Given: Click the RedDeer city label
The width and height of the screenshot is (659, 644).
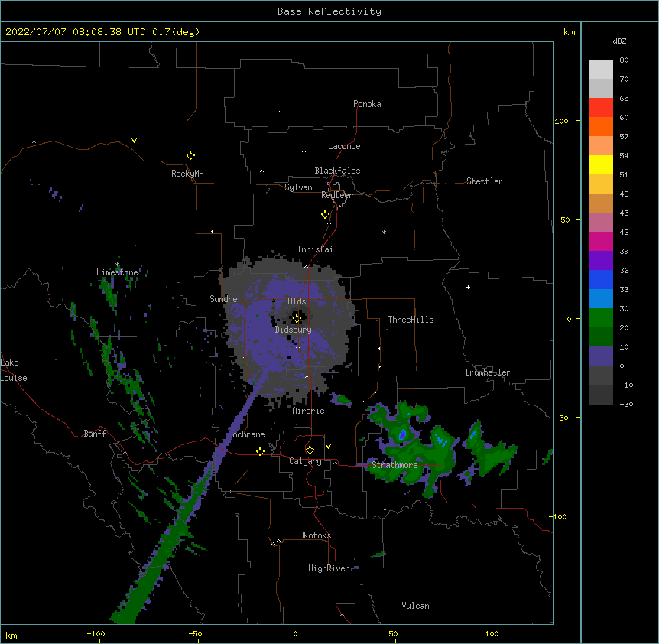Looking at the screenshot, I should (x=336, y=195).
